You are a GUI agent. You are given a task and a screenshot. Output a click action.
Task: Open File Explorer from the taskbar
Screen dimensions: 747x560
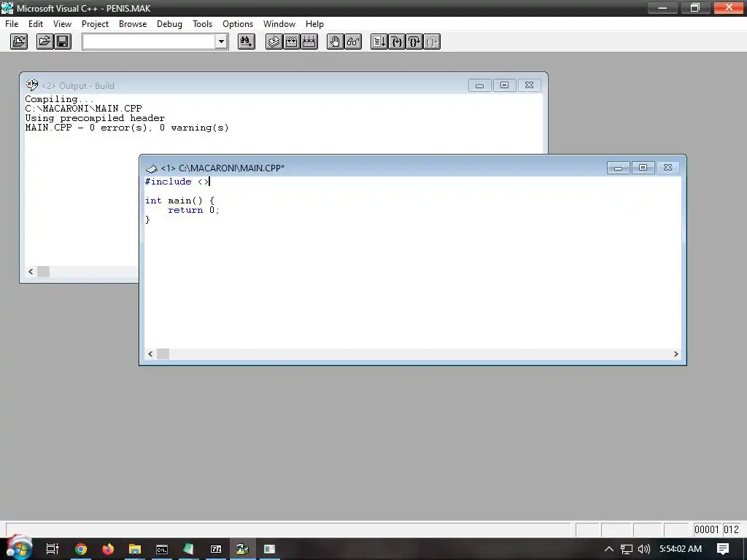point(135,549)
